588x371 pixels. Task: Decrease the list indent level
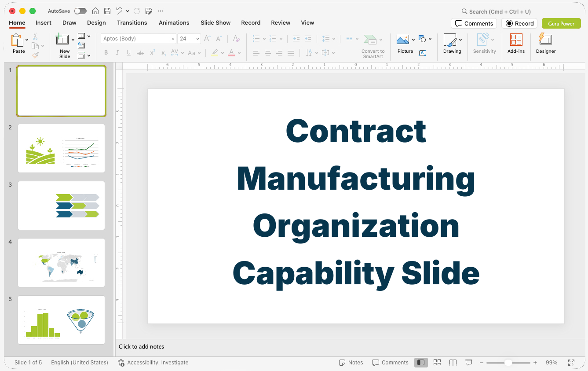pyautogui.click(x=296, y=39)
